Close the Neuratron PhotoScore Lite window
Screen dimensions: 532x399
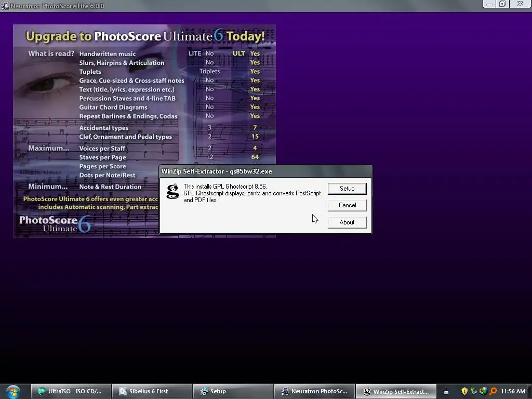tap(520, 4)
